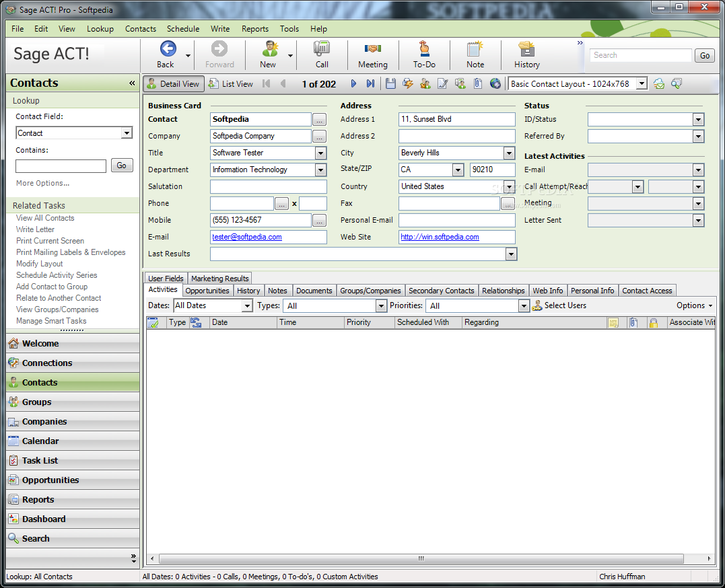The height and width of the screenshot is (588, 725).
Task: Open the Tools menu
Action: pos(289,29)
